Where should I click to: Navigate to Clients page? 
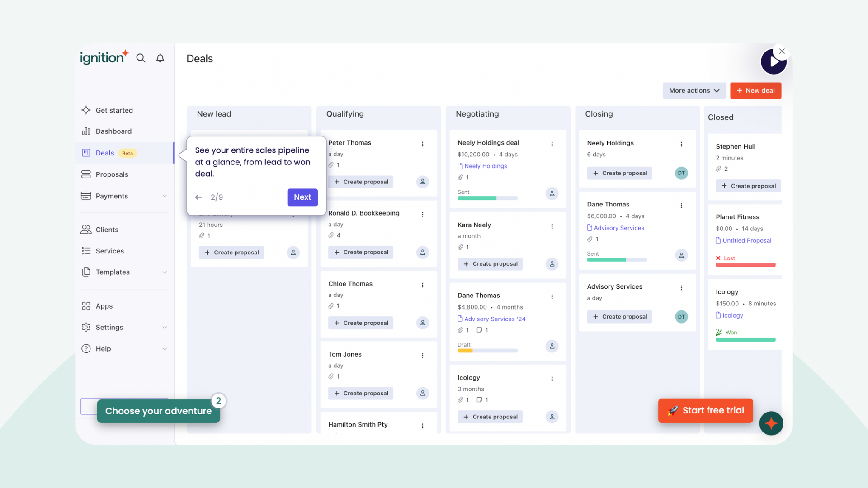[x=107, y=230]
